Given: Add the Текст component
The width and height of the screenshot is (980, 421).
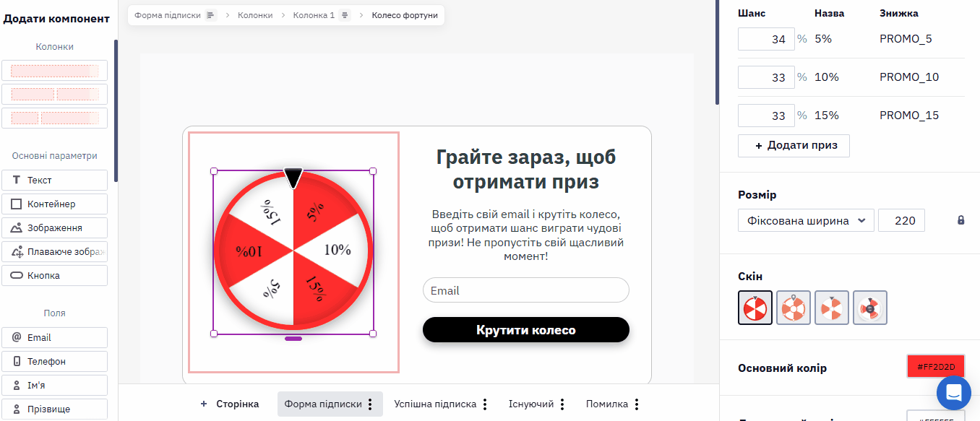Looking at the screenshot, I should point(55,180).
